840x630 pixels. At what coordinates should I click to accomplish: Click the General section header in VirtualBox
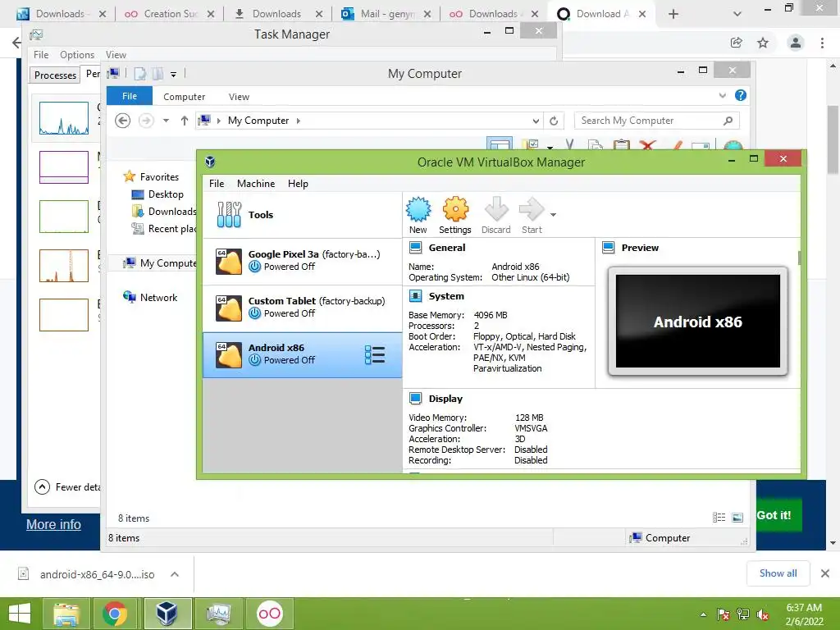coord(447,248)
